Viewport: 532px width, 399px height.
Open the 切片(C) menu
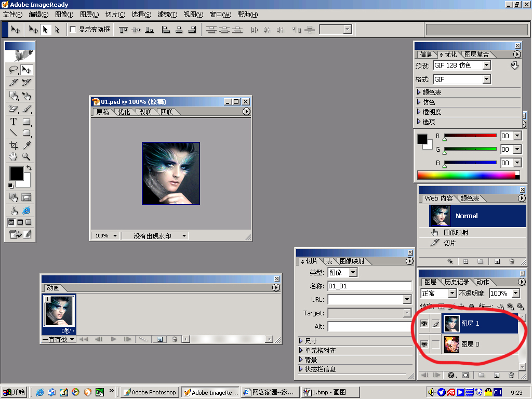[115, 14]
